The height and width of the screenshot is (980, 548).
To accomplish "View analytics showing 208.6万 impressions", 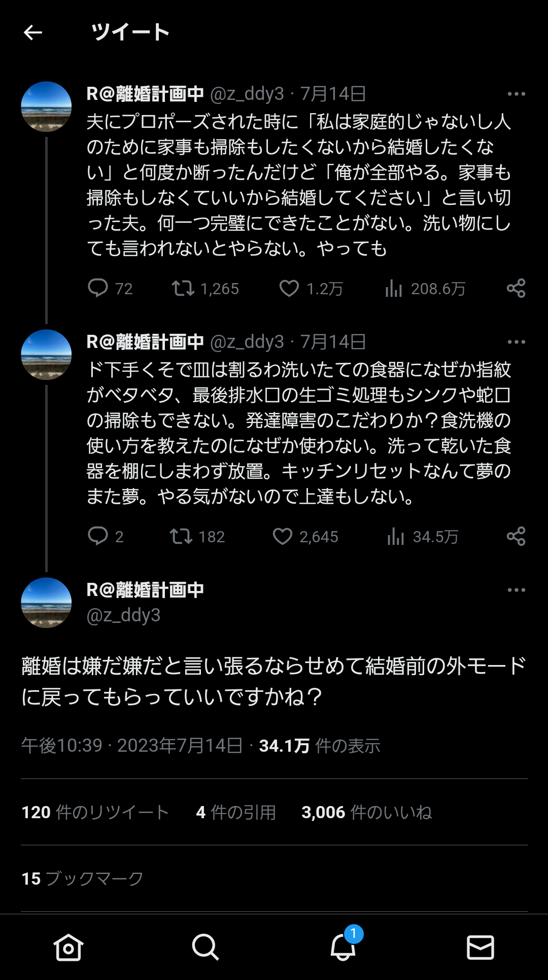I will point(394,288).
